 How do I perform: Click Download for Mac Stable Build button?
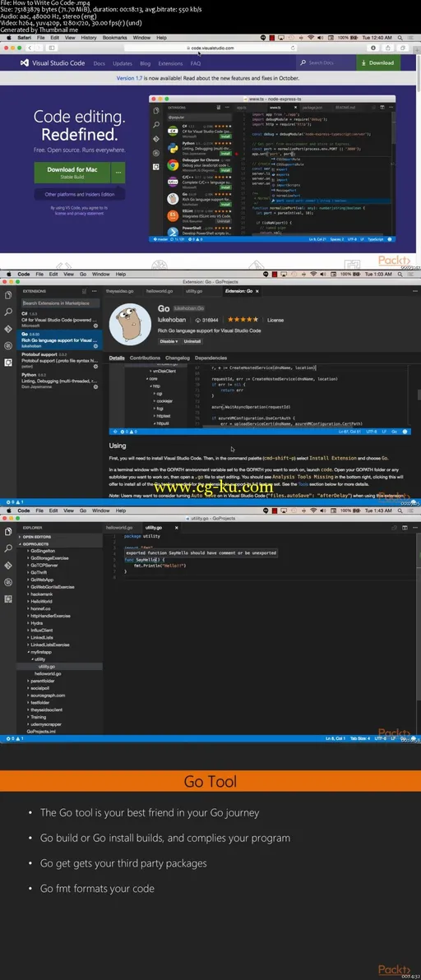coord(72,173)
